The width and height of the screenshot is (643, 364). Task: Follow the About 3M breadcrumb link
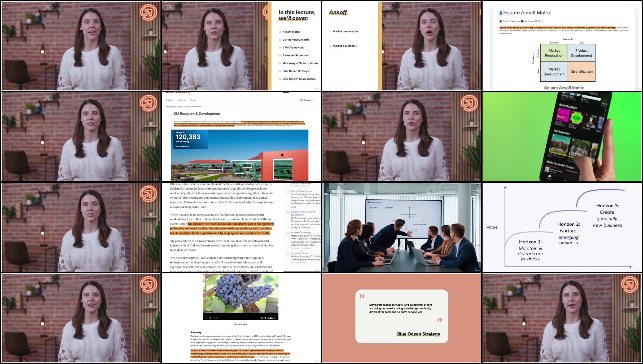pyautogui.click(x=180, y=107)
